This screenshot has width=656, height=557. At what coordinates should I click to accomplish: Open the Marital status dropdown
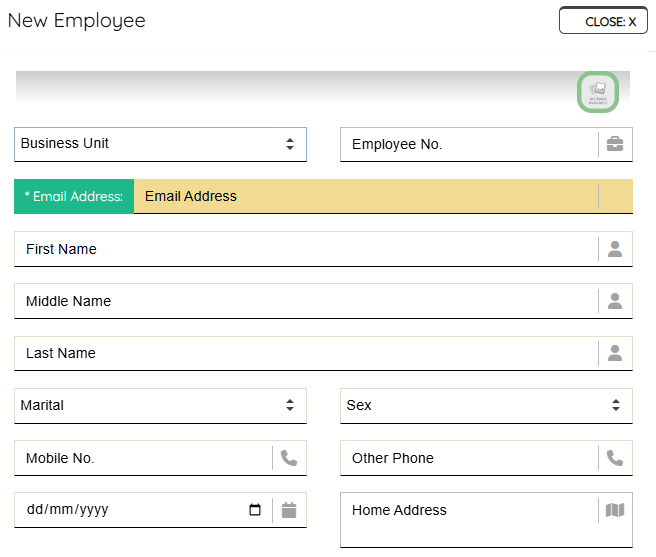tap(160, 406)
